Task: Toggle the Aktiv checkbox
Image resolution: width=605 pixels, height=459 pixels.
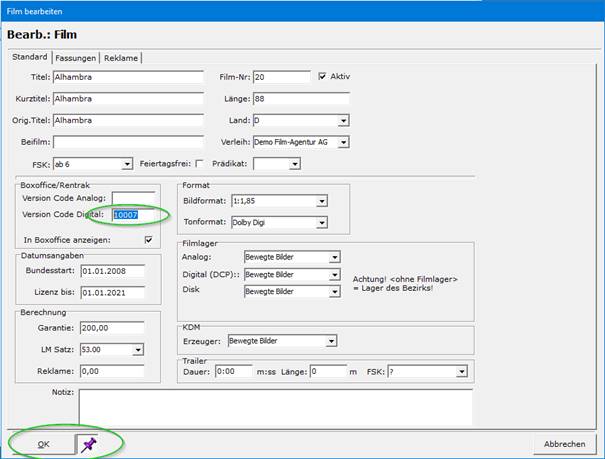Action: pyautogui.click(x=322, y=76)
